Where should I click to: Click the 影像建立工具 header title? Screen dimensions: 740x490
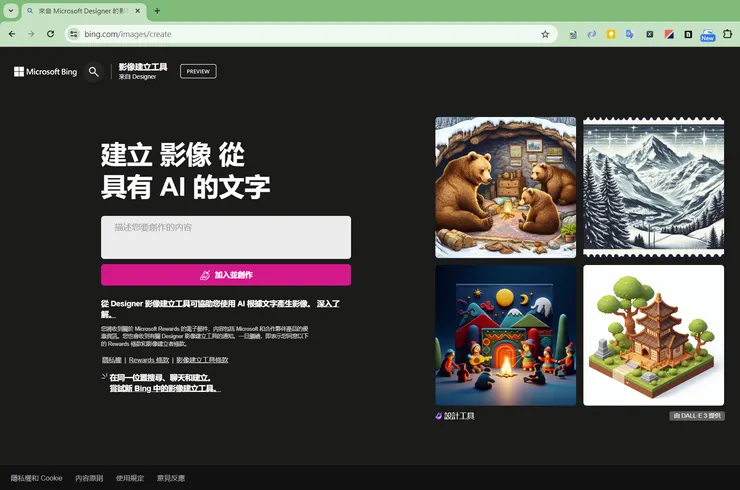coord(143,67)
